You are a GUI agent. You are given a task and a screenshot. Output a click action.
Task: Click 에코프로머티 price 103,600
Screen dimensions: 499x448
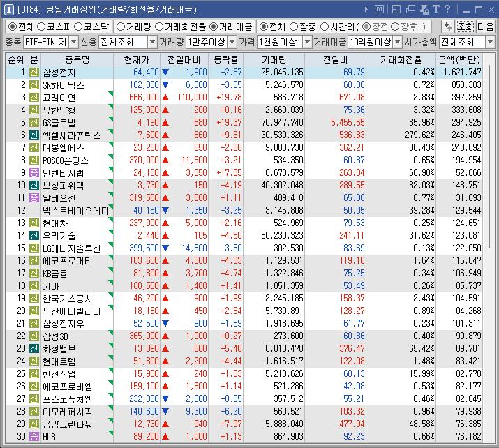pos(144,260)
